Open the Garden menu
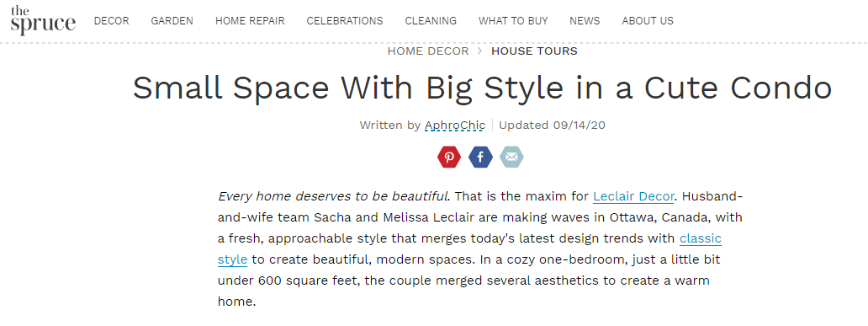 172,21
